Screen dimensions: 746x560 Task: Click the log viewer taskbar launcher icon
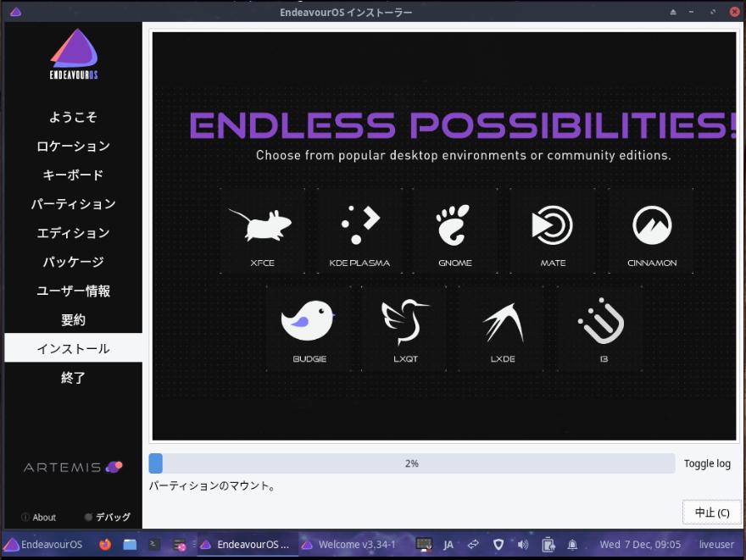click(180, 545)
